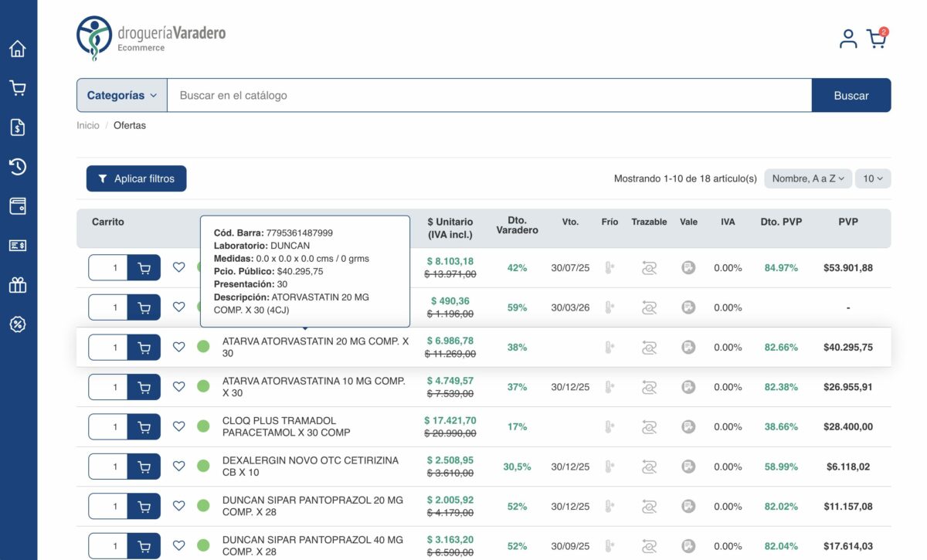
Task: Mark DUNCAN SIPAR PANTOPRAZOL 20 MG as favorite
Action: pyautogui.click(x=178, y=506)
